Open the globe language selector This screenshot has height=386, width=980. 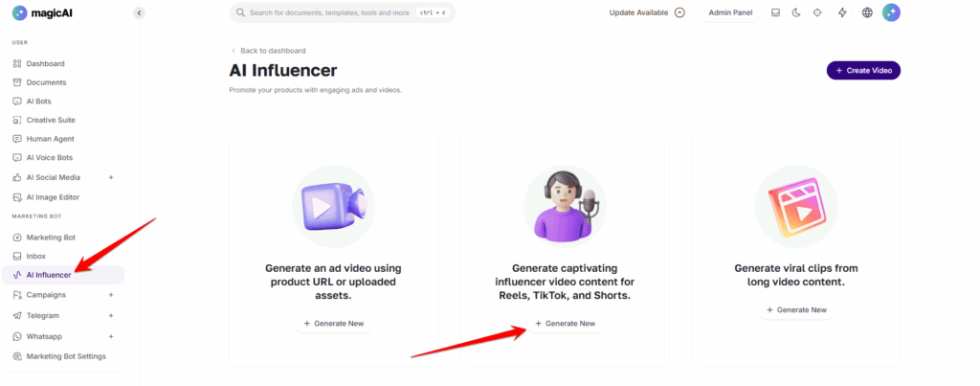[x=867, y=12]
